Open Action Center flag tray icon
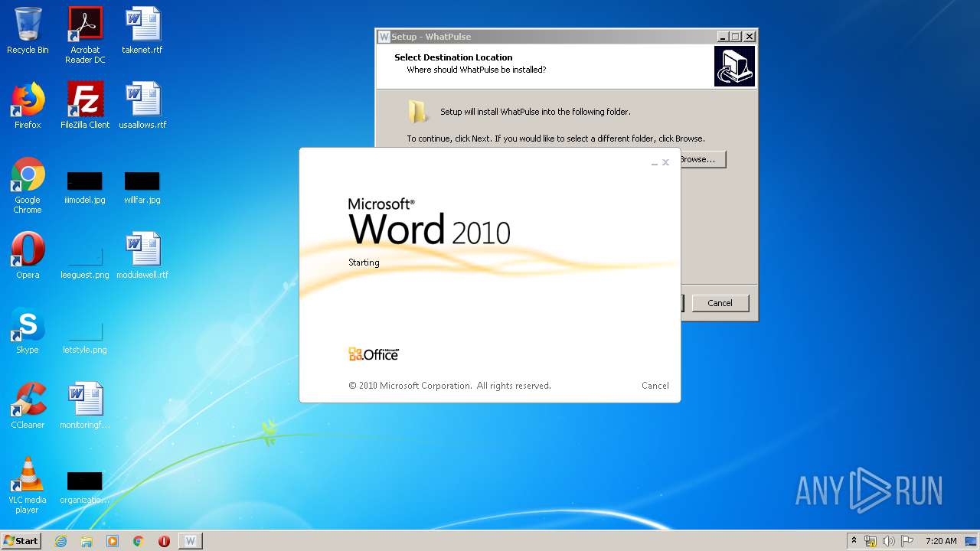Viewport: 980px width, 551px height. pyautogui.click(x=907, y=541)
